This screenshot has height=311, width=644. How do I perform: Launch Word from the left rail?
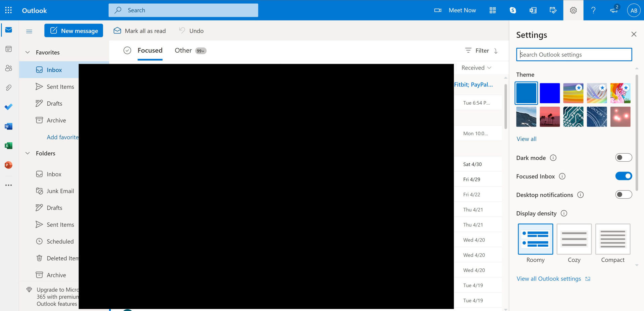tap(9, 126)
